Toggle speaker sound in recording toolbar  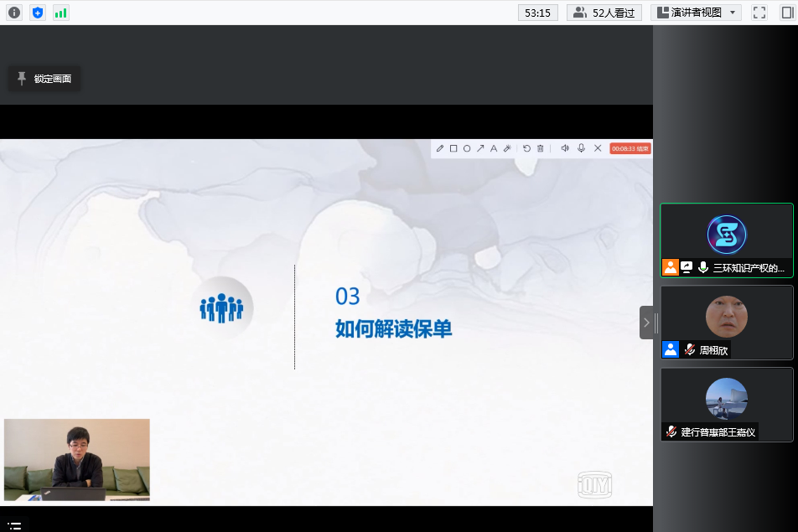click(x=565, y=148)
